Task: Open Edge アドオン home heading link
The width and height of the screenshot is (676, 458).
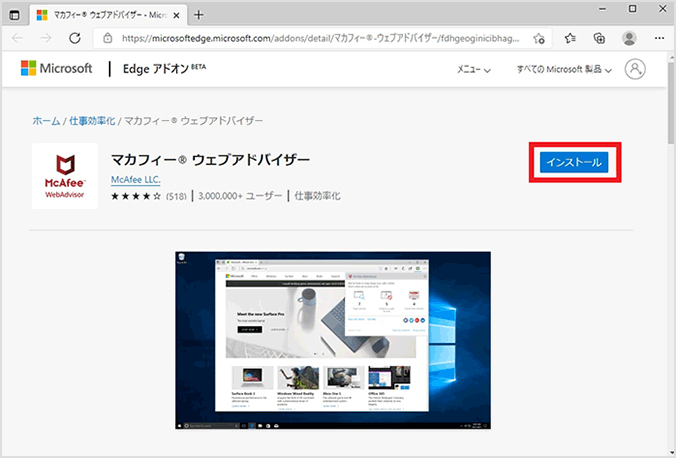Action: 164,69
